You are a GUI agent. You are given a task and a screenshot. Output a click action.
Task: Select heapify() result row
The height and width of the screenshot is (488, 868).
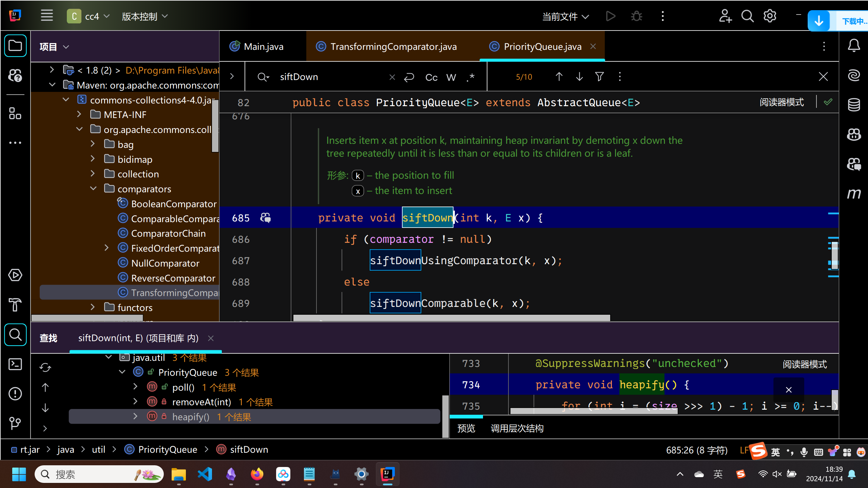click(x=254, y=417)
